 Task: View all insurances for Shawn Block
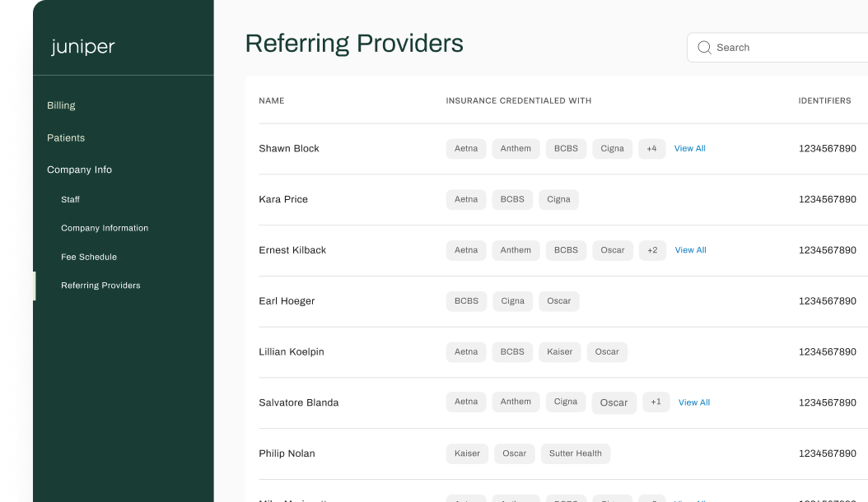(x=690, y=148)
